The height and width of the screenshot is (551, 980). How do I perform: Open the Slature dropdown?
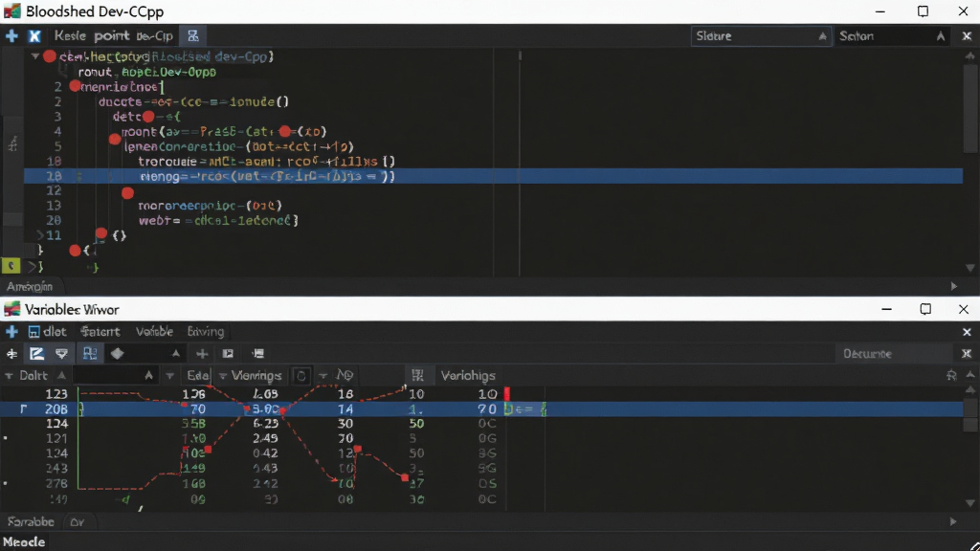pos(761,36)
